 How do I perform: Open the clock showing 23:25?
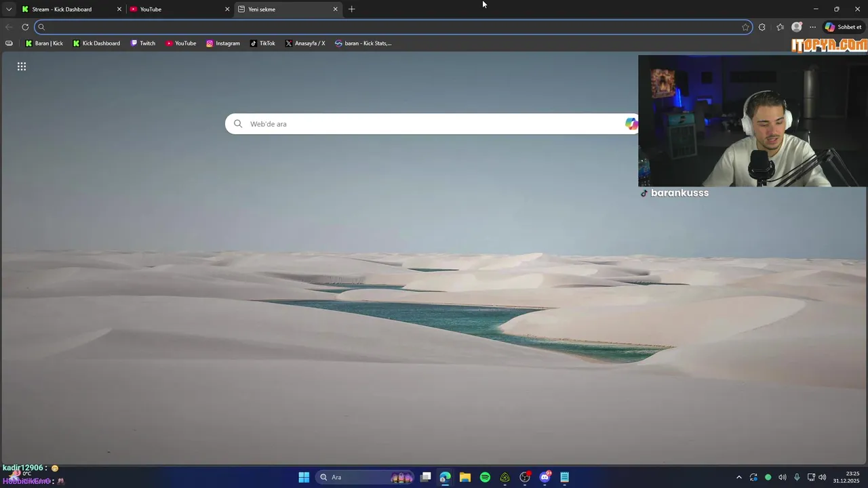pos(848,477)
